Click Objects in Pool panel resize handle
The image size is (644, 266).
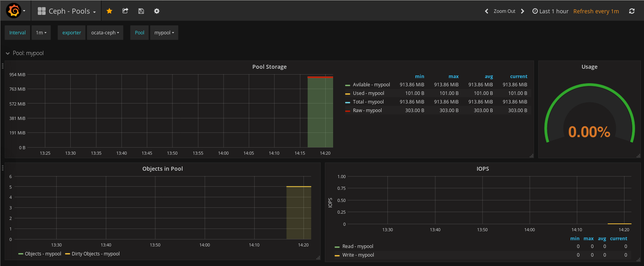pos(318,258)
